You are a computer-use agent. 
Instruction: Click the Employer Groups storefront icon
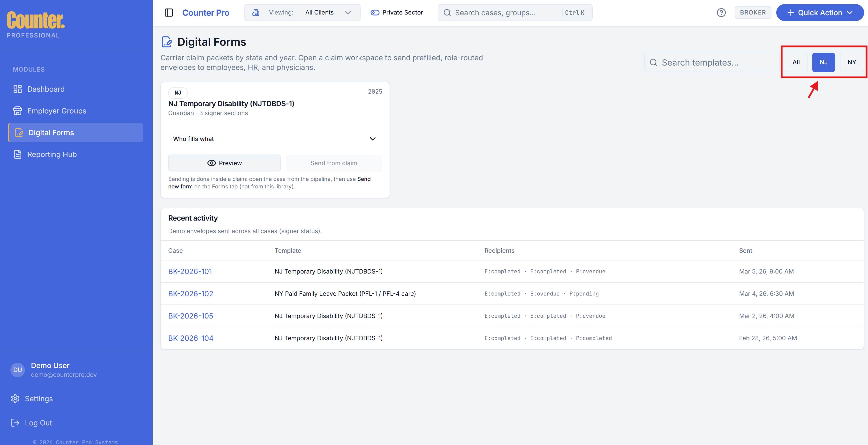pos(17,111)
